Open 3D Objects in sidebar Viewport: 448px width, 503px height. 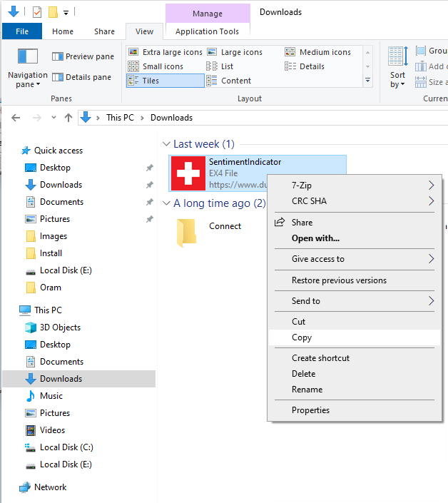tap(53, 327)
